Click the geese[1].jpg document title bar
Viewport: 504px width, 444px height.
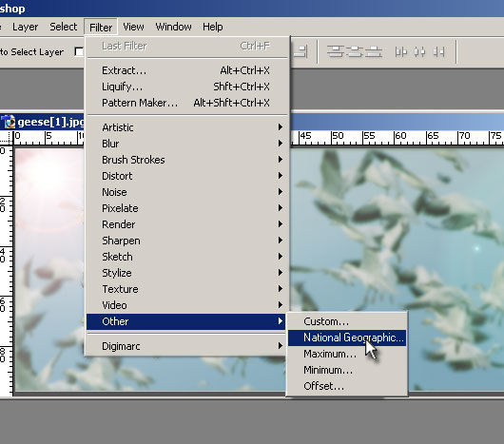[x=397, y=122]
